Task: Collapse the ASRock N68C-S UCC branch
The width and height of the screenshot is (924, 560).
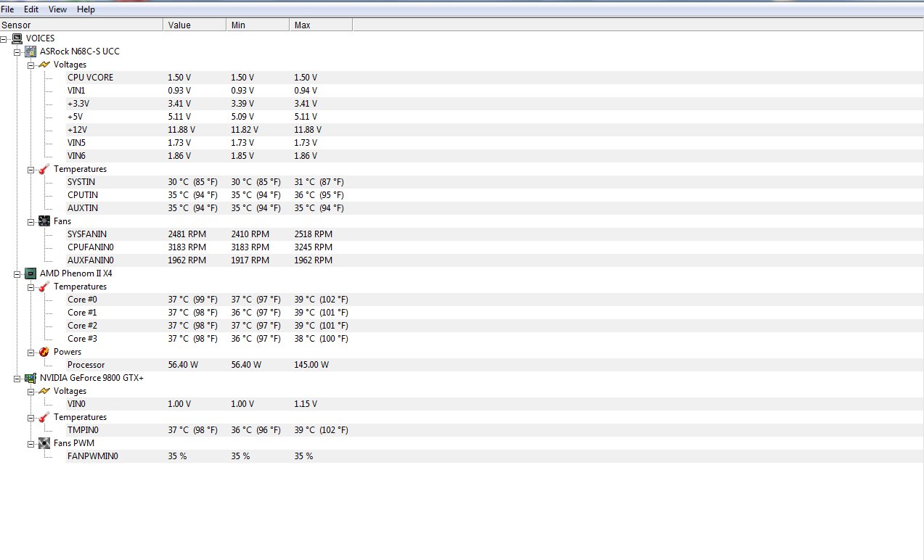Action: click(17, 52)
